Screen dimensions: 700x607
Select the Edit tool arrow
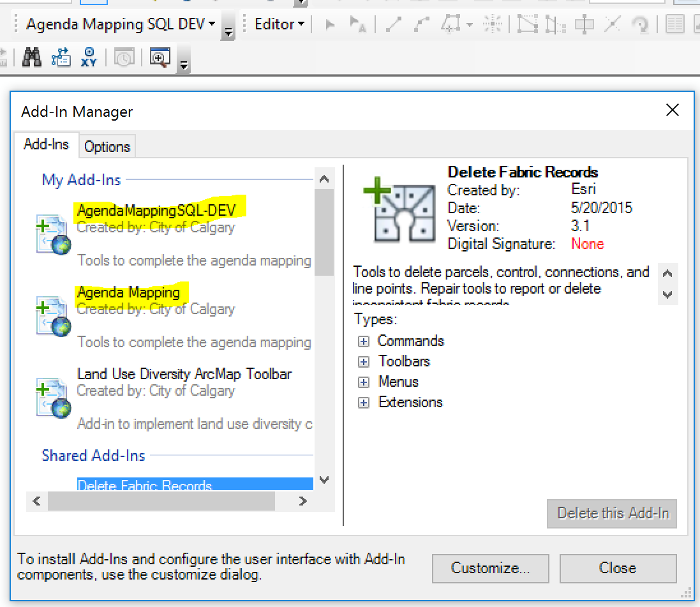click(x=330, y=24)
